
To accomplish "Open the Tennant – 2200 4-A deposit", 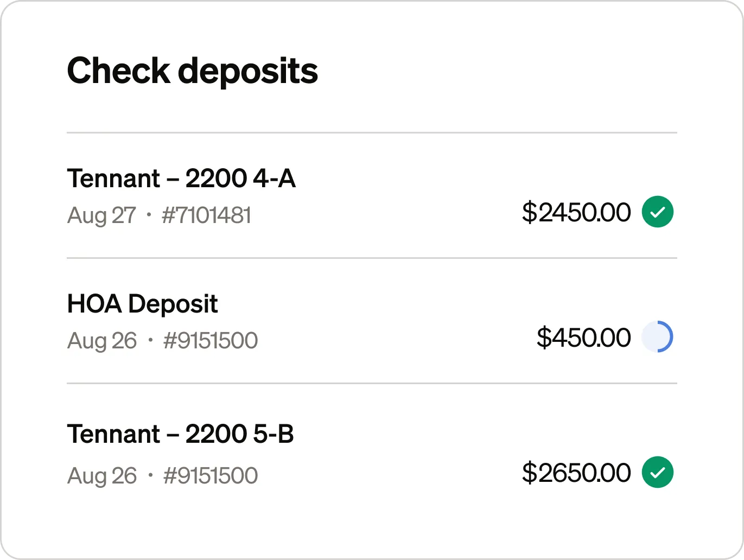I will tap(181, 179).
